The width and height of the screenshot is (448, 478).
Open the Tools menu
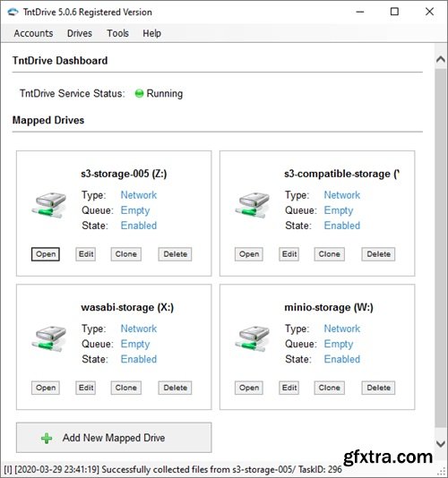pyautogui.click(x=117, y=33)
